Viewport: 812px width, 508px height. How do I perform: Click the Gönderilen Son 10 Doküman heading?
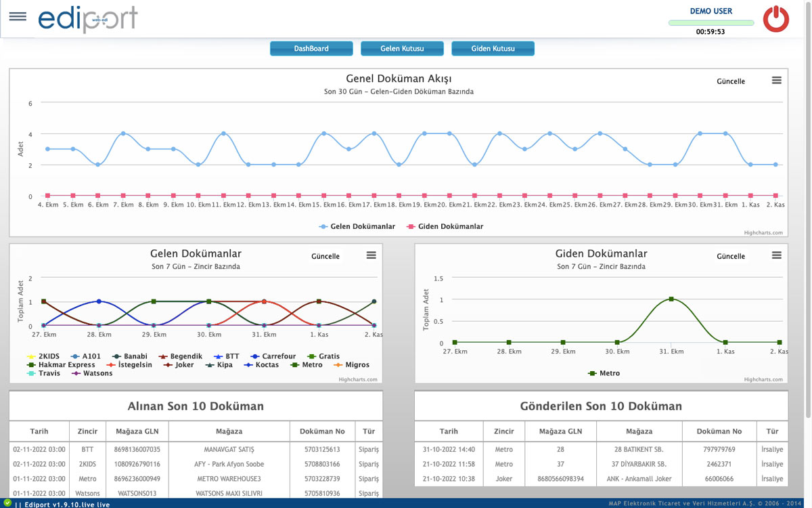click(x=601, y=406)
